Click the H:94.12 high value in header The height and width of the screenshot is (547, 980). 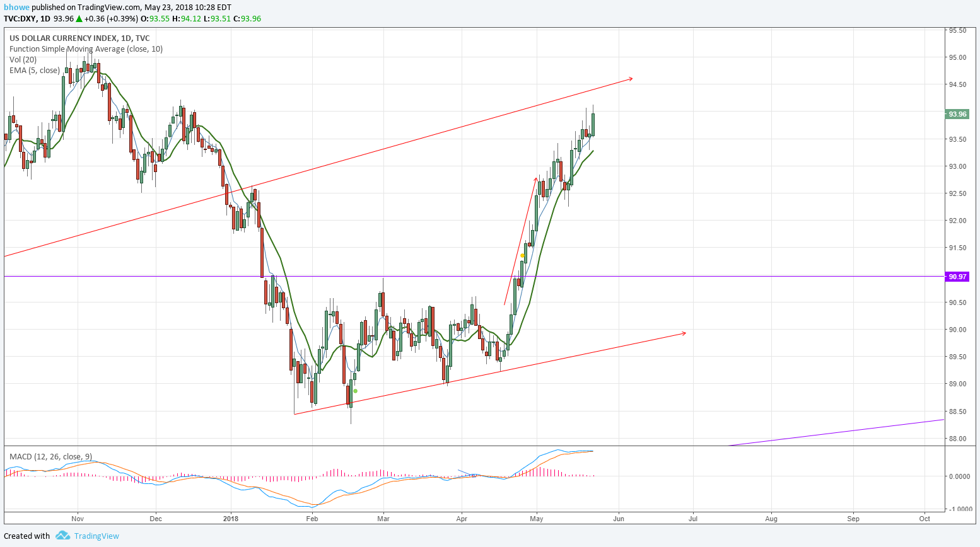[187, 19]
